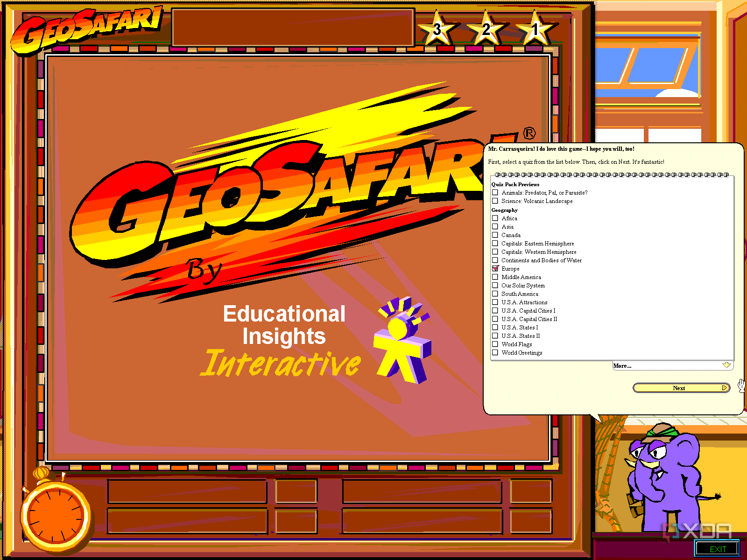The image size is (747, 560).
Task: Click the yellow down arrow beside More...
Action: coord(726,365)
